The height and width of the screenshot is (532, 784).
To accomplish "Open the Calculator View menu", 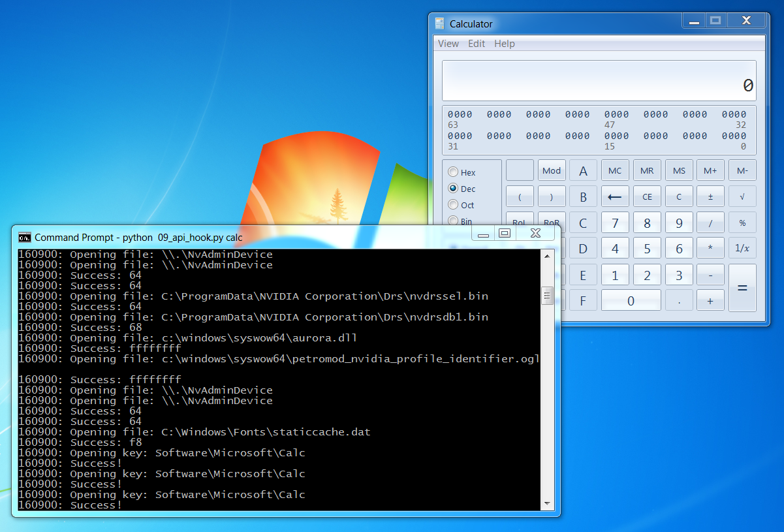I will click(448, 44).
